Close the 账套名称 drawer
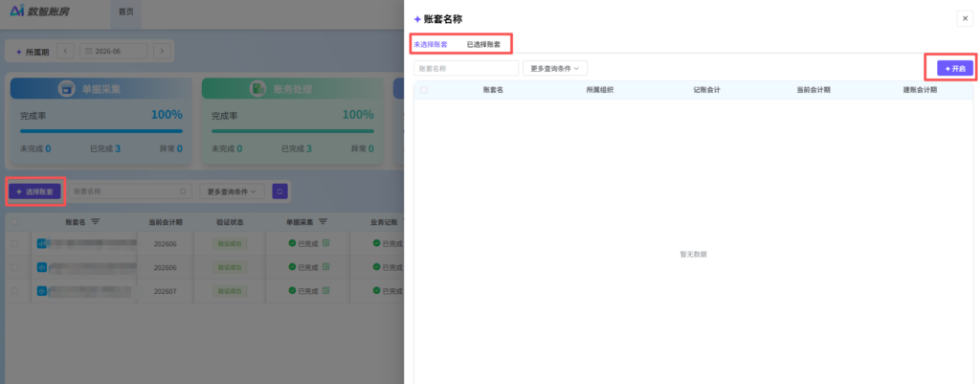The image size is (980, 384). 965,19
